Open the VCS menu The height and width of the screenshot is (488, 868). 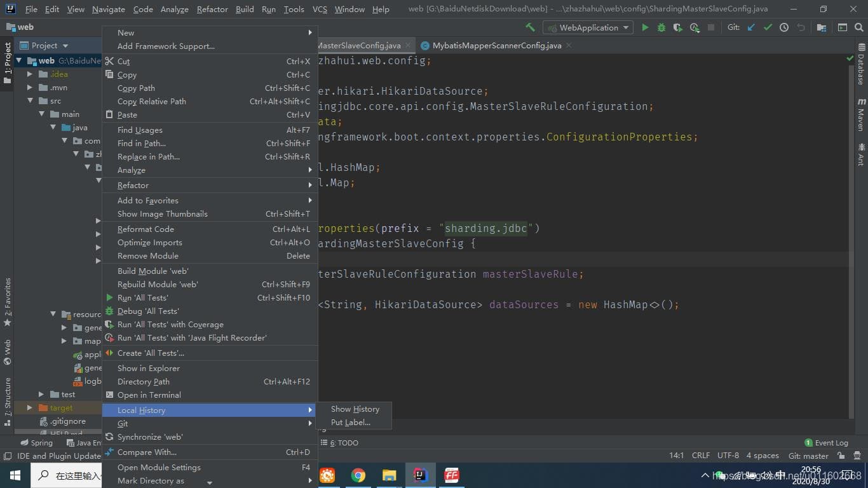click(320, 10)
